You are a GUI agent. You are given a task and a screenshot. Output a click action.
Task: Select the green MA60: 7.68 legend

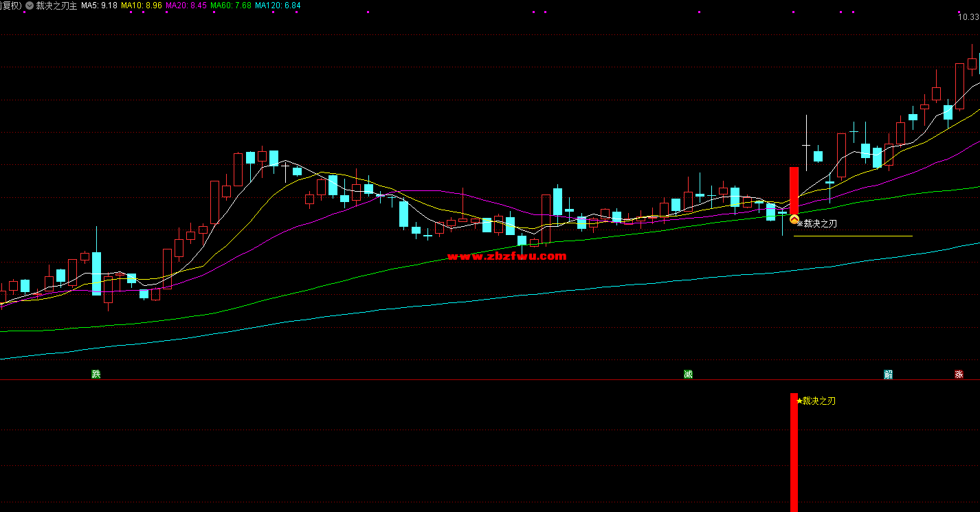coord(230,5)
